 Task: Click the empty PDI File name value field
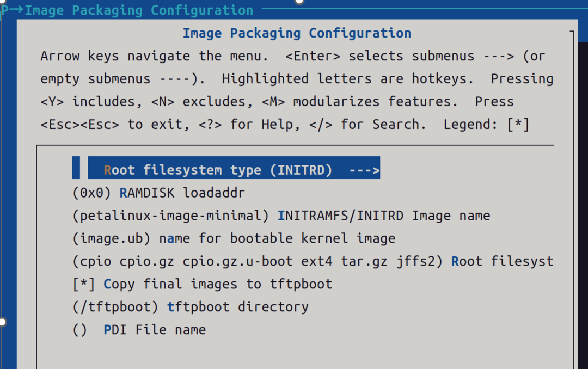pyautogui.click(x=79, y=330)
